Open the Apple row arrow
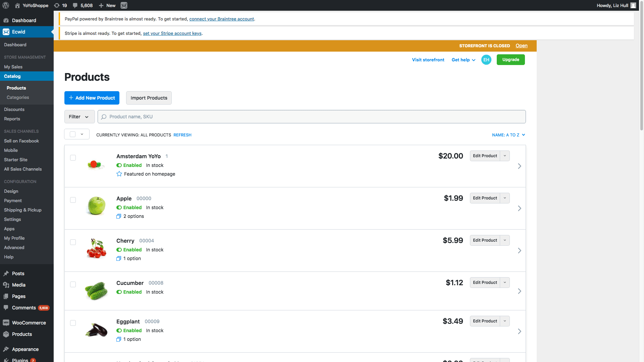The height and width of the screenshot is (362, 644). pyautogui.click(x=519, y=208)
